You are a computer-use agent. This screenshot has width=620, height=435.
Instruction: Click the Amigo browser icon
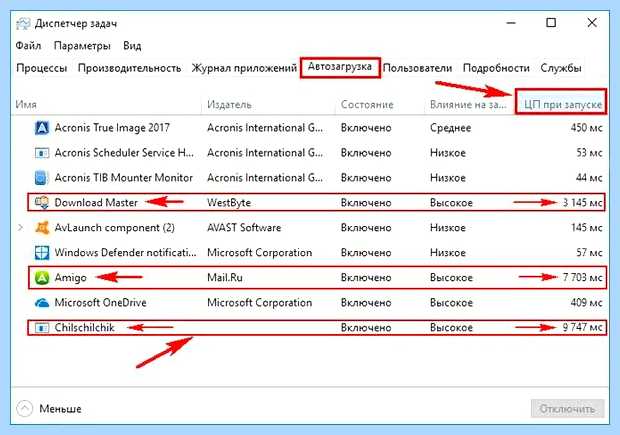42,278
